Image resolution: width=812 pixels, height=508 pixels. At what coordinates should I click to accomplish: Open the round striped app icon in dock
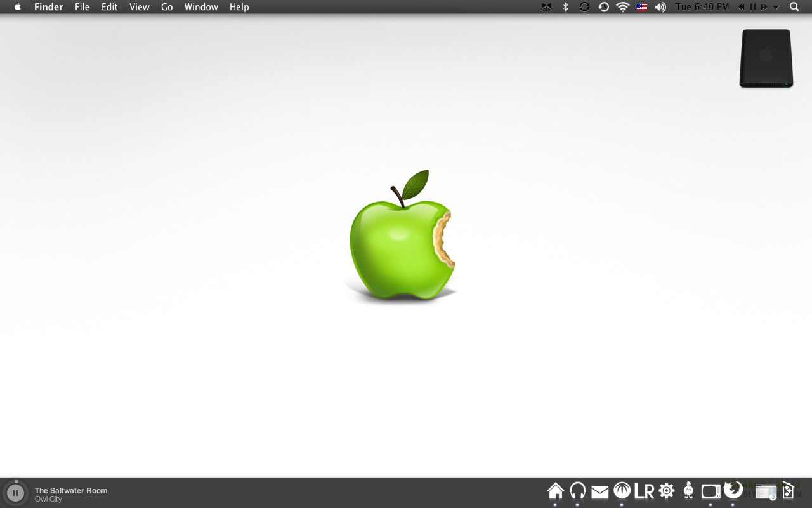[622, 490]
